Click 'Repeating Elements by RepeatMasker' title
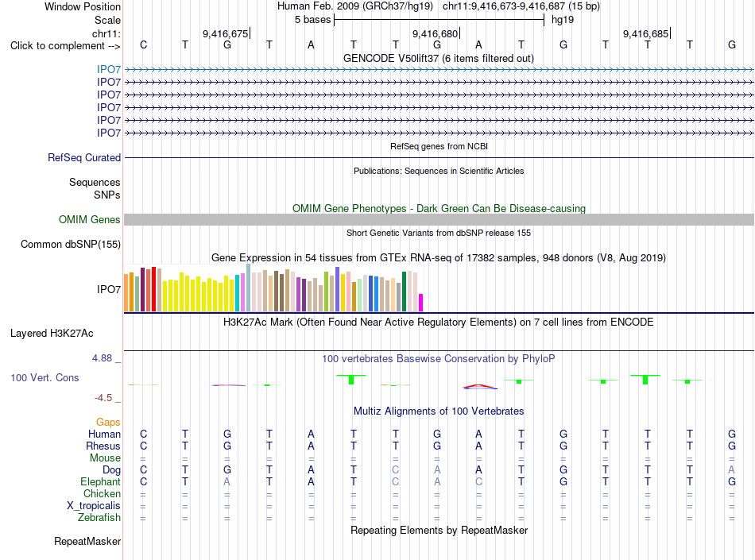 click(x=439, y=530)
